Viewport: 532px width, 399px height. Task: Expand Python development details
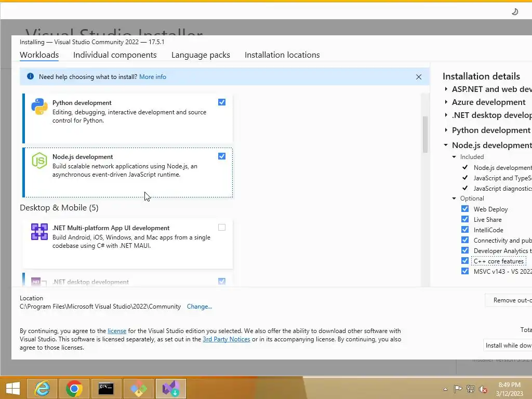pos(446,130)
